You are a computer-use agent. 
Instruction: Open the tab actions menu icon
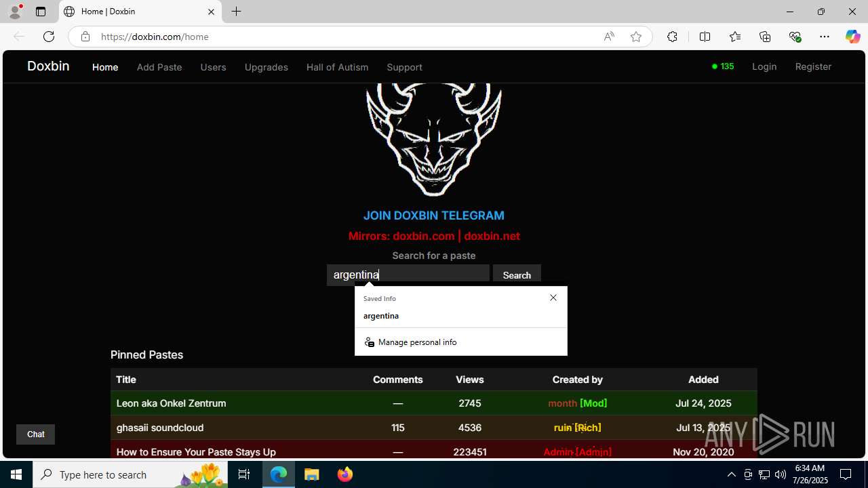pos(41,12)
